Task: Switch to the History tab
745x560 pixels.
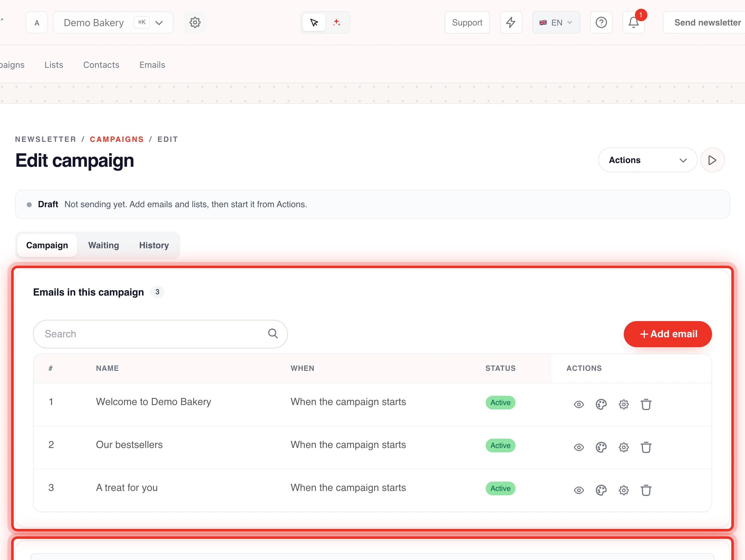Action: pos(154,245)
